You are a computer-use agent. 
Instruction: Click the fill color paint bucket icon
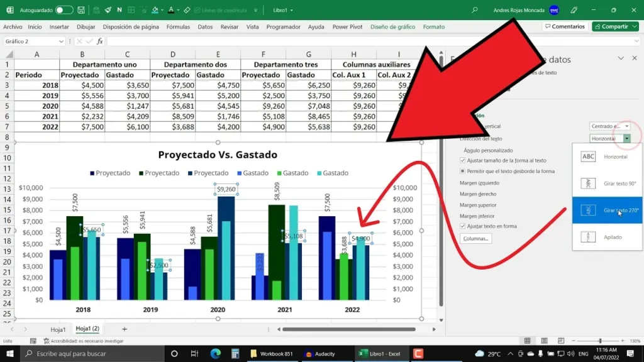pyautogui.click(x=156, y=10)
